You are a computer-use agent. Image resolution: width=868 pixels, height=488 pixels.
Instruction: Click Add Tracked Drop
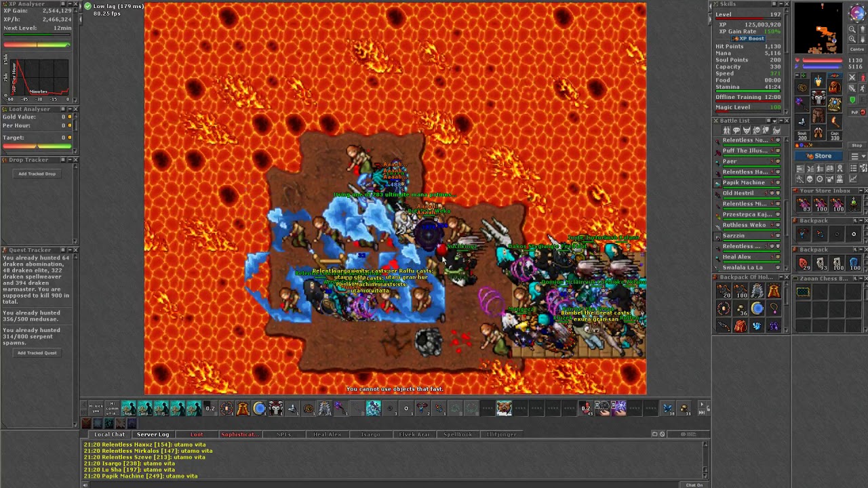click(x=37, y=174)
